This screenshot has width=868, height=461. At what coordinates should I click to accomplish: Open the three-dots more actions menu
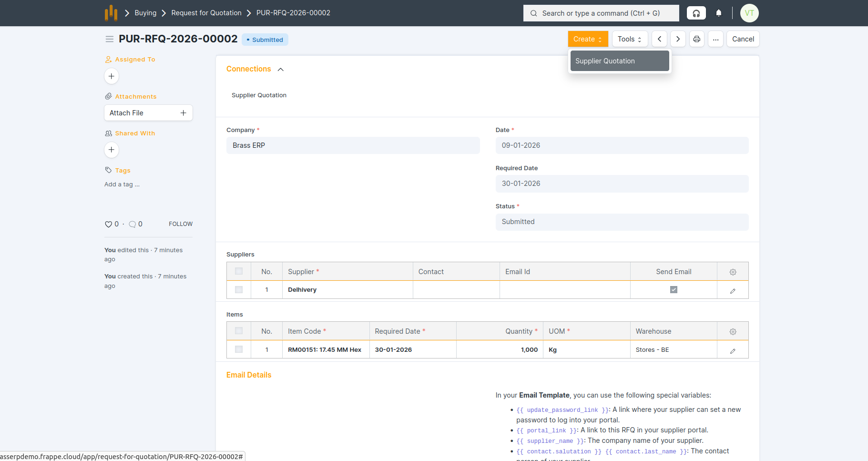(x=715, y=39)
